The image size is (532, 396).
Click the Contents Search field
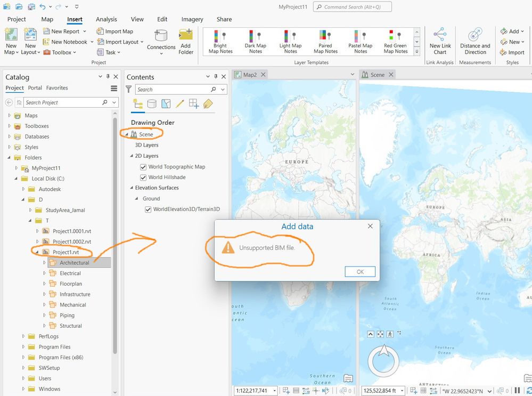(173, 90)
